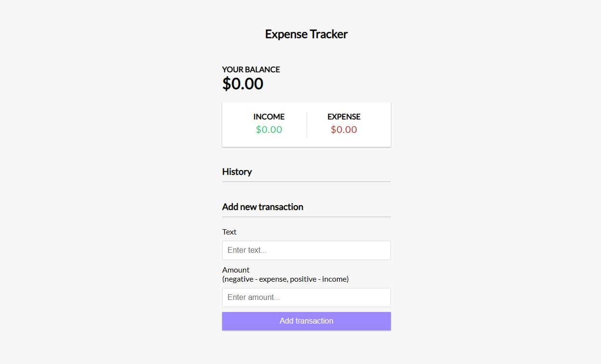Image resolution: width=601 pixels, height=364 pixels.
Task: Click the vertical divider between Income and Expense
Action: pos(307,124)
